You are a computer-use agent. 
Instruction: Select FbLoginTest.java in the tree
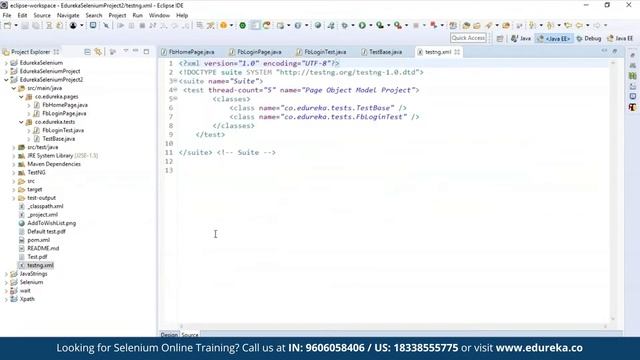click(x=63, y=130)
